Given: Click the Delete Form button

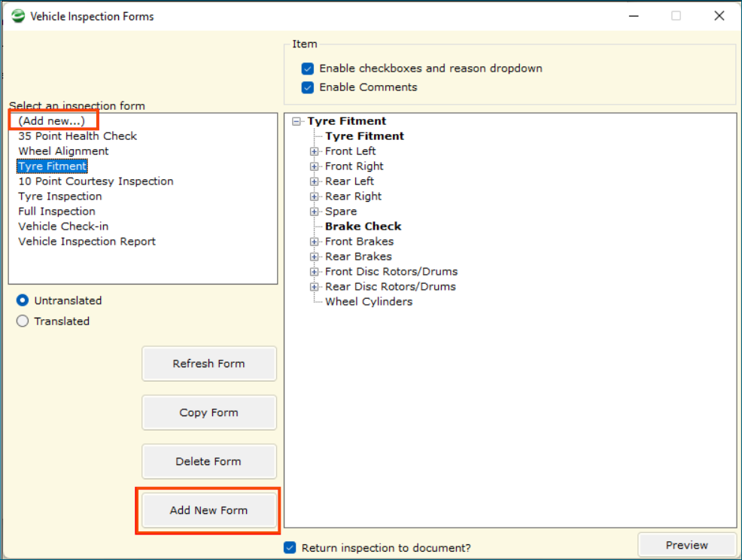Looking at the screenshot, I should tap(208, 461).
